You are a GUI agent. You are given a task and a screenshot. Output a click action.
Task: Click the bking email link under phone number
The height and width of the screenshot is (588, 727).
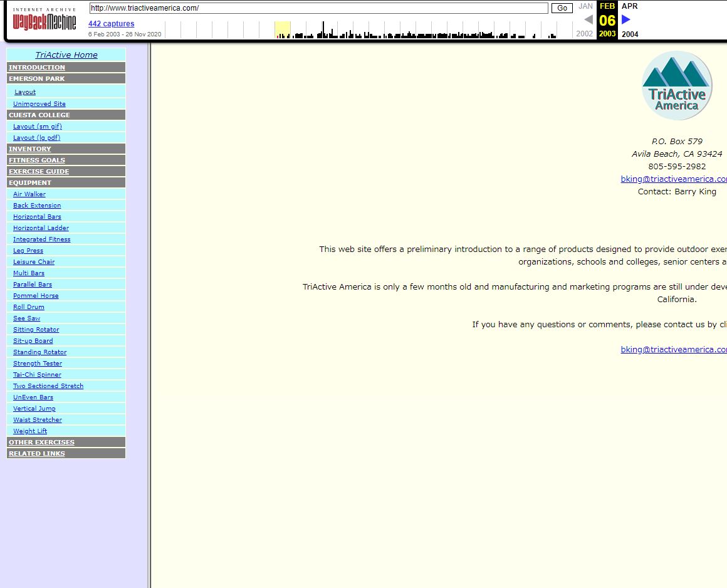tap(674, 179)
